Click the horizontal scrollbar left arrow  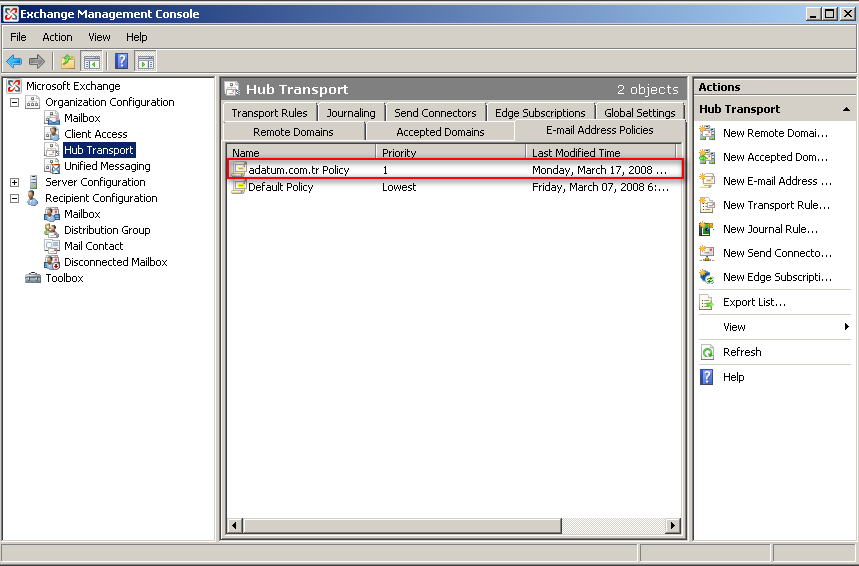tap(234, 525)
